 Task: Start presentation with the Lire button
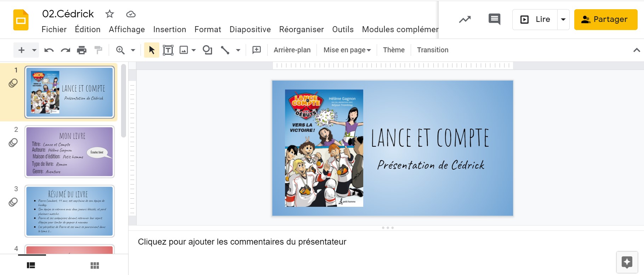coord(535,19)
